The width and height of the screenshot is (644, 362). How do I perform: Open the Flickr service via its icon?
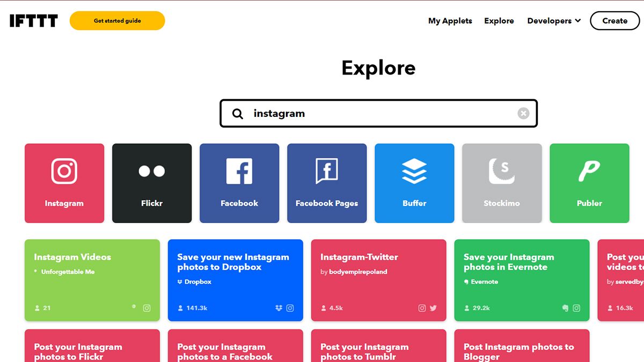151,171
